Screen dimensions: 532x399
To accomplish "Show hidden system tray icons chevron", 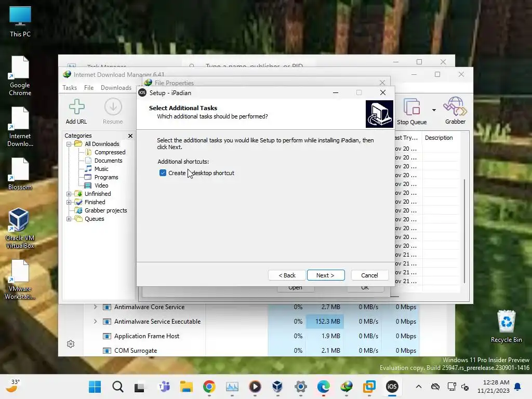I will click(x=419, y=387).
